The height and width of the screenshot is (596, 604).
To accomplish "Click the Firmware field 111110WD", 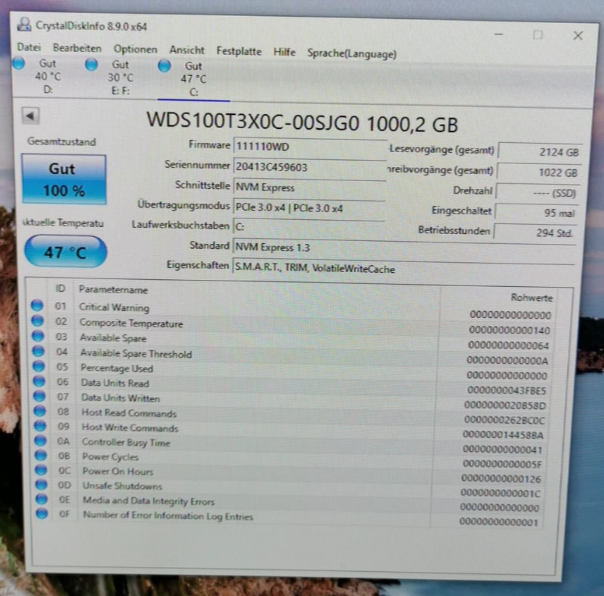I will pos(310,147).
